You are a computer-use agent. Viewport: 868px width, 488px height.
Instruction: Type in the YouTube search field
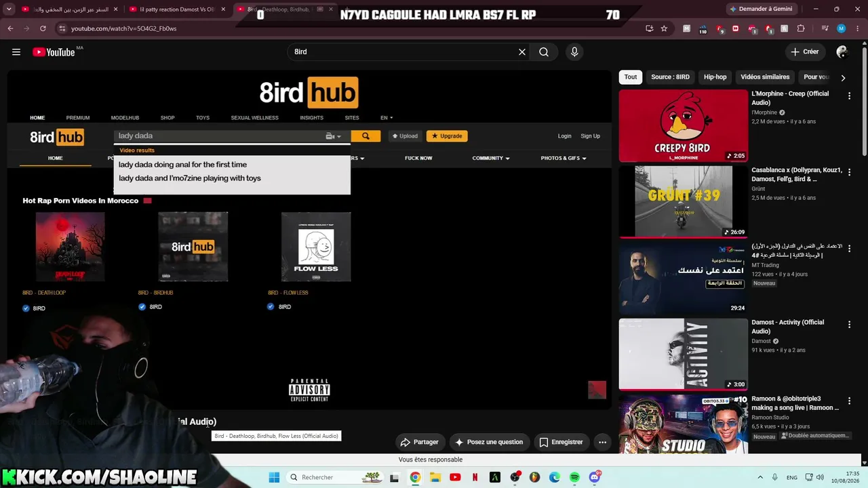pos(403,52)
